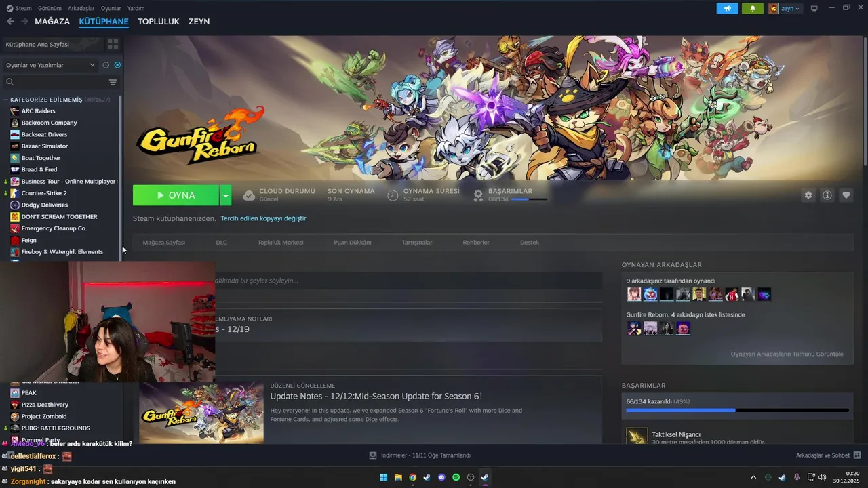This screenshot has height=488, width=868.
Task: Expand the Oyunlar ve Yazılımlar filter dropdown
Action: (x=51, y=65)
